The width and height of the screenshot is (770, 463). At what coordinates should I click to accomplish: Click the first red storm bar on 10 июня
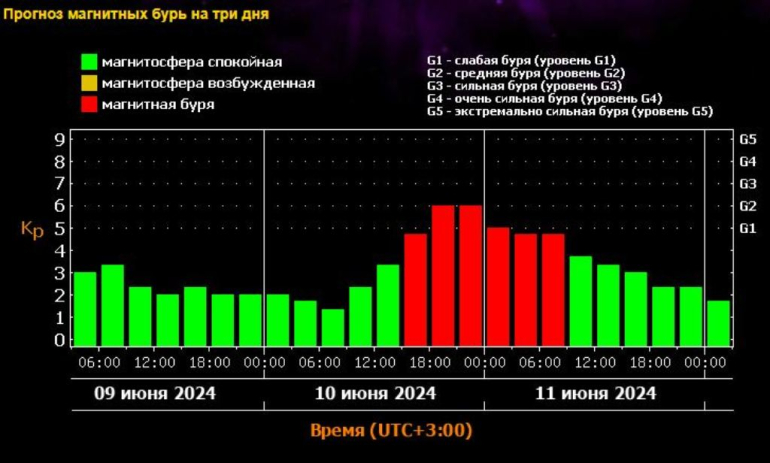pyautogui.click(x=415, y=289)
